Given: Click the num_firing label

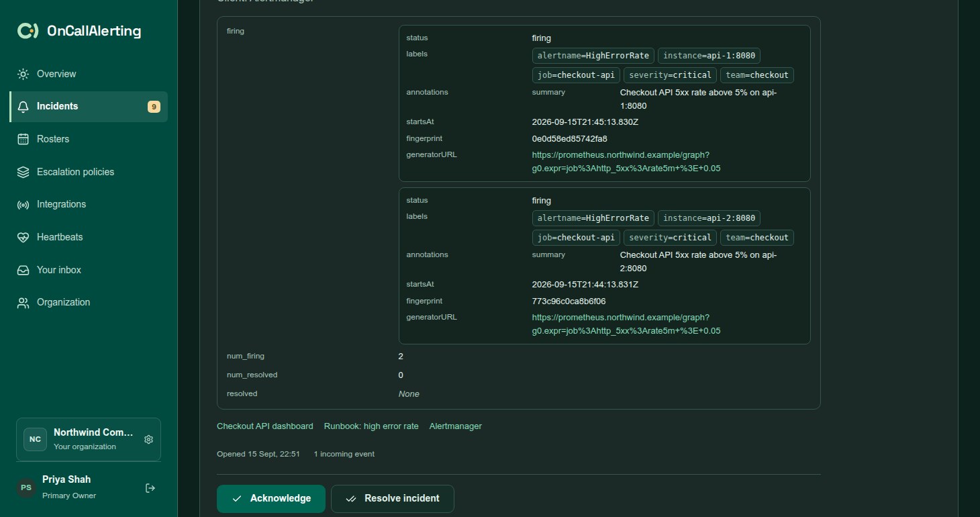Looking at the screenshot, I should point(246,357).
